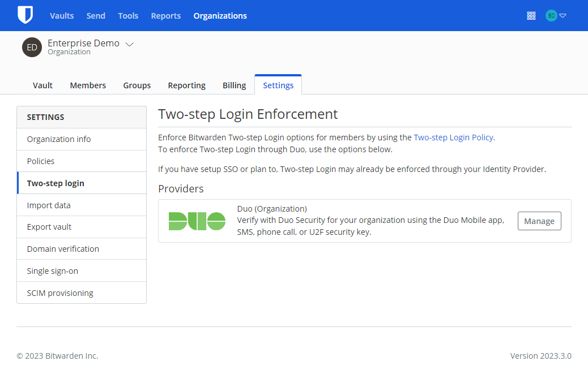The image size is (588, 374).
Task: Switch to the Members tab
Action: [x=88, y=85]
